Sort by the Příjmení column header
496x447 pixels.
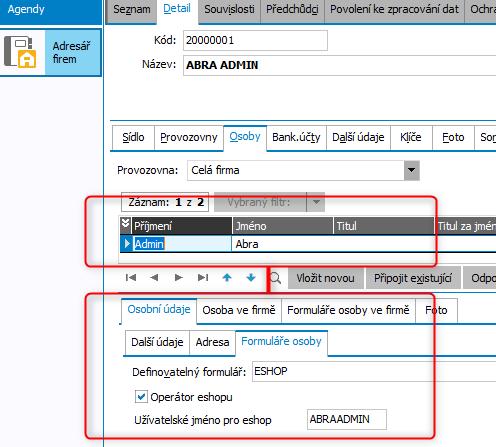coord(182,226)
